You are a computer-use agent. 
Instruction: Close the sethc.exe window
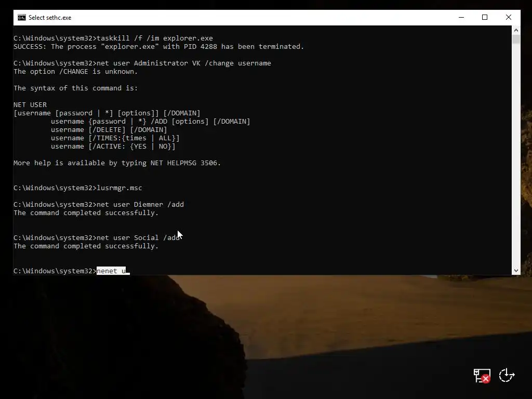point(508,17)
